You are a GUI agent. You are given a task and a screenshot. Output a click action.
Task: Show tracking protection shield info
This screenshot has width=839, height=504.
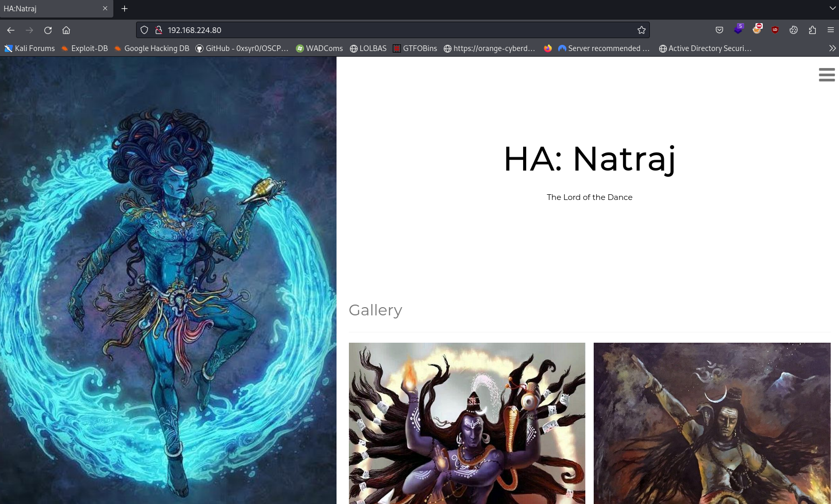pos(144,30)
